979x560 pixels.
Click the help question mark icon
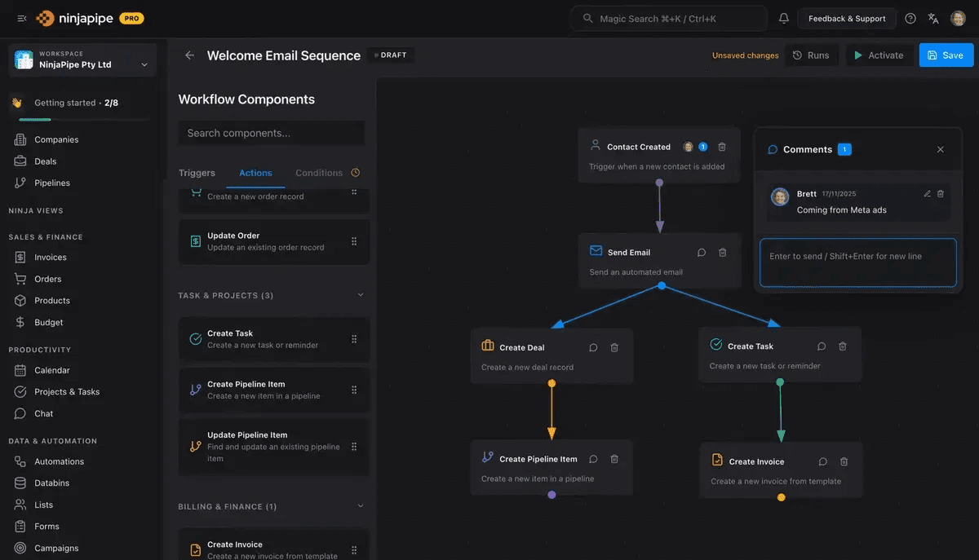(x=910, y=17)
